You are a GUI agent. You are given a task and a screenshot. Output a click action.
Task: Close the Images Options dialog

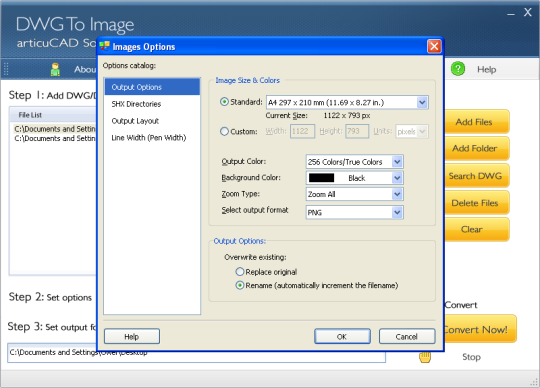pyautogui.click(x=434, y=46)
